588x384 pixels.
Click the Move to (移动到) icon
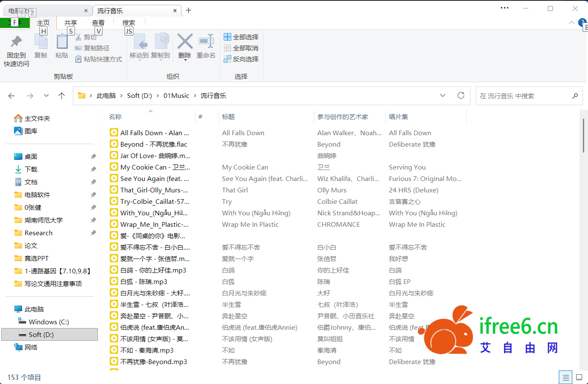(x=139, y=42)
